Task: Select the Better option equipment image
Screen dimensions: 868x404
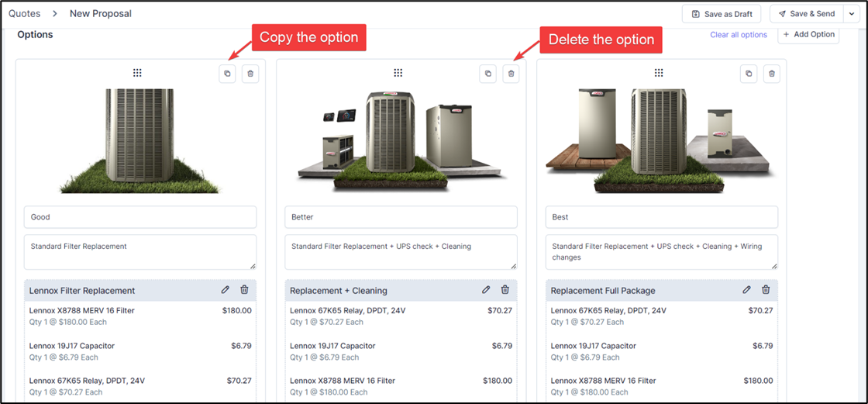Action: [x=401, y=141]
